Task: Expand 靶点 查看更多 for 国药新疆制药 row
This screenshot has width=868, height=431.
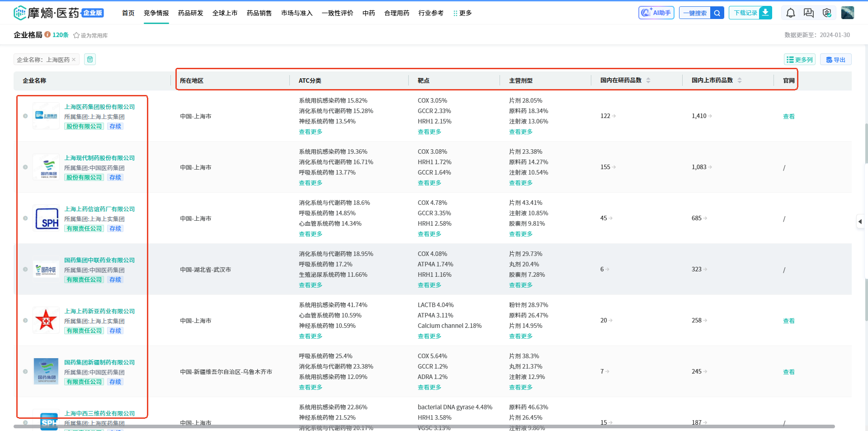Action: (x=429, y=387)
